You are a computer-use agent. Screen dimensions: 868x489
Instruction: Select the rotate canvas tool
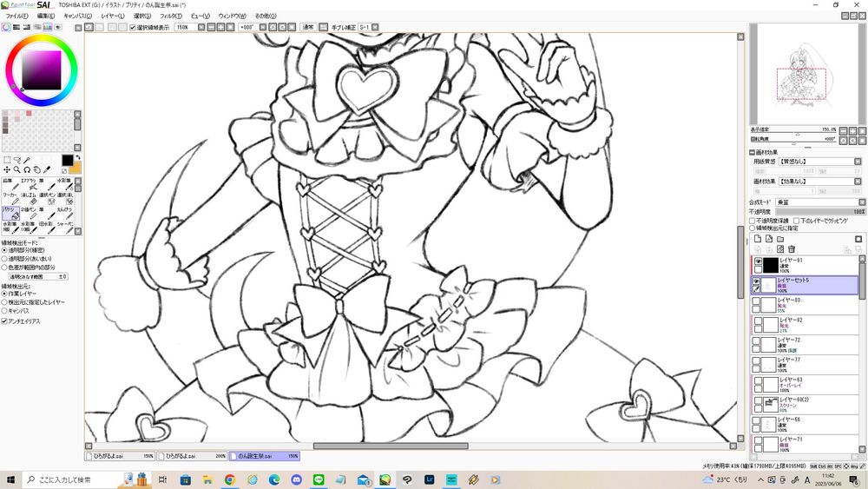[27, 170]
